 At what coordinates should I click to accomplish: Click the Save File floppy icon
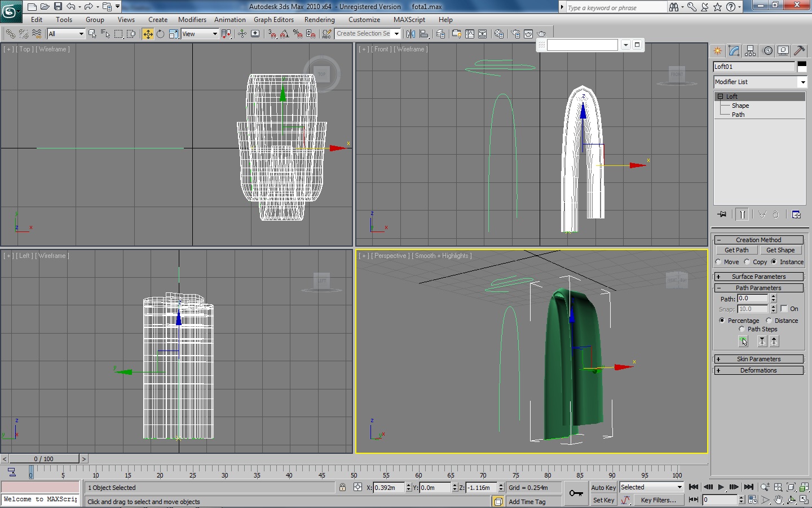58,7
